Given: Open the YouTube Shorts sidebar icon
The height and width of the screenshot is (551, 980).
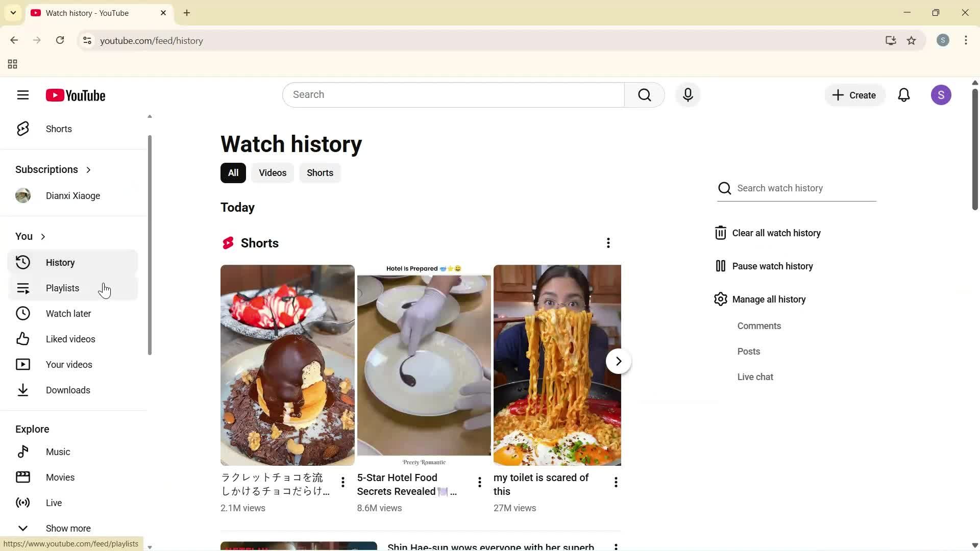Looking at the screenshot, I should click(23, 129).
